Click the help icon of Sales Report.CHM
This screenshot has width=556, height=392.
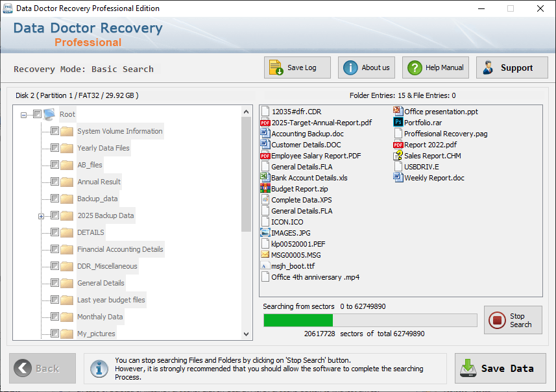pyautogui.click(x=398, y=155)
